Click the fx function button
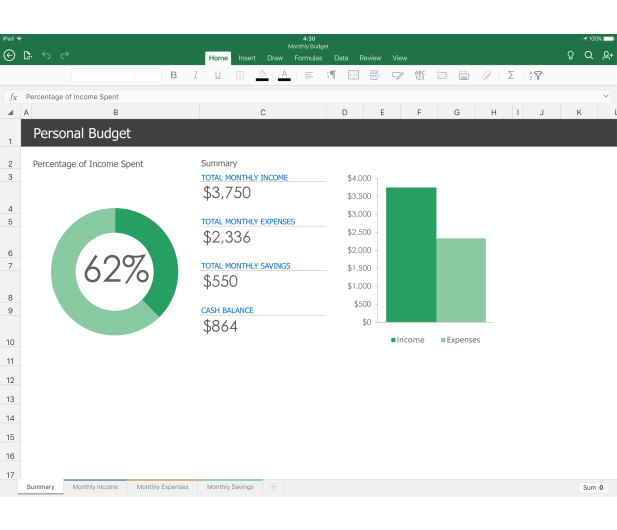 13,97
